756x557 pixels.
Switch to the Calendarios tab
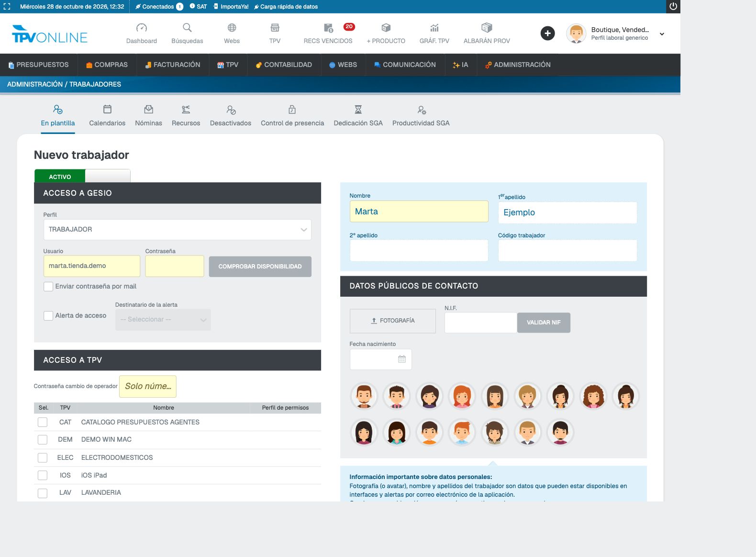[107, 116]
